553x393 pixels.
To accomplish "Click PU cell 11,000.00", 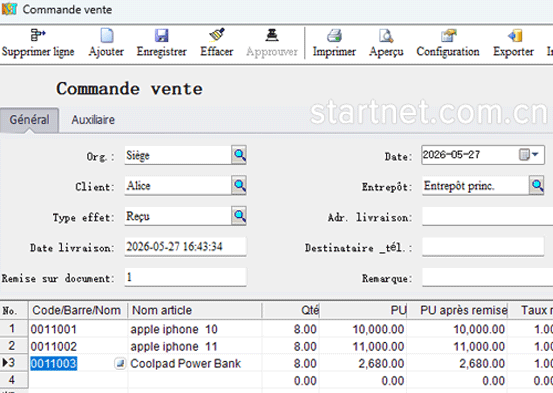I will (x=364, y=346).
